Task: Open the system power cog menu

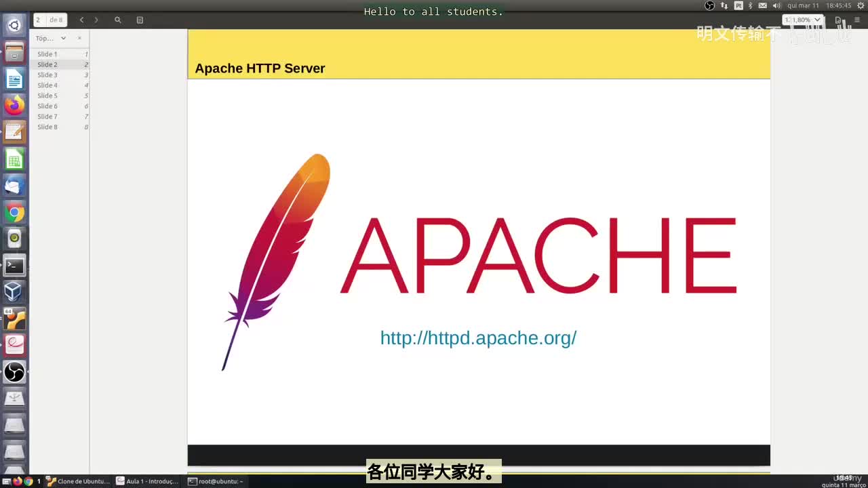Action: click(x=861, y=5)
